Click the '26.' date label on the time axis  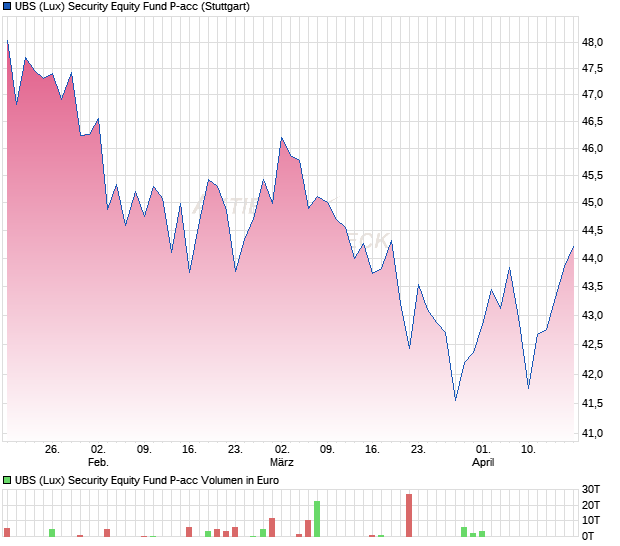point(52,450)
